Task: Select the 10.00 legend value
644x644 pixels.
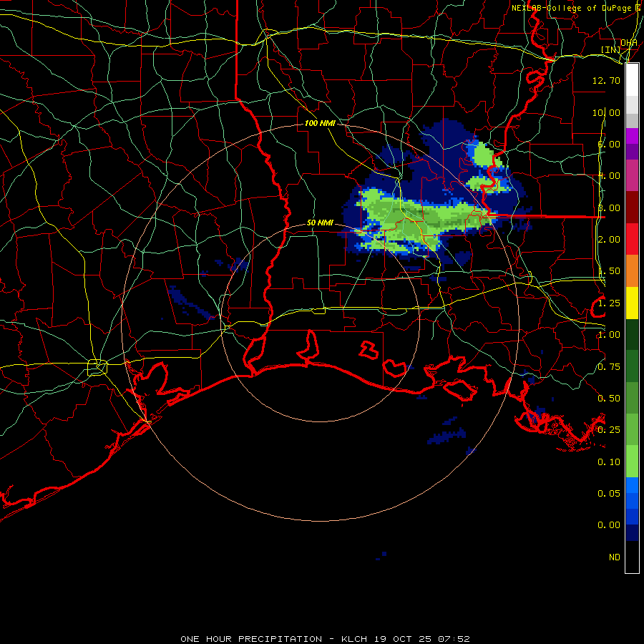Action: point(606,112)
